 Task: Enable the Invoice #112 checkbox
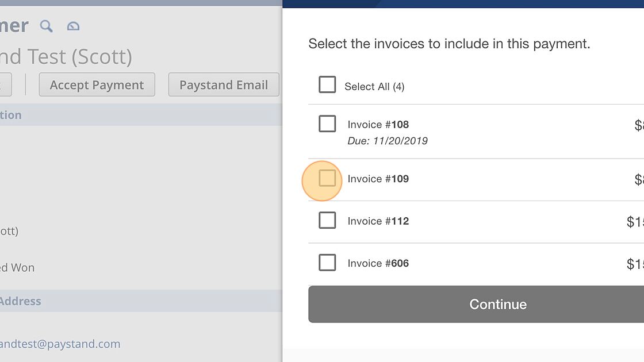pyautogui.click(x=327, y=221)
